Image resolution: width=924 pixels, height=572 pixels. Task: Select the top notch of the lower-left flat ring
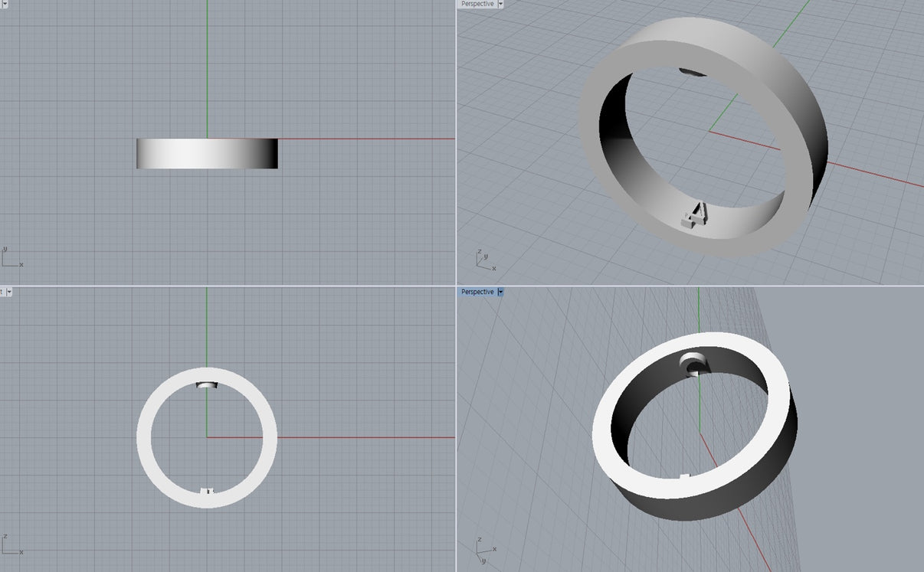(206, 384)
